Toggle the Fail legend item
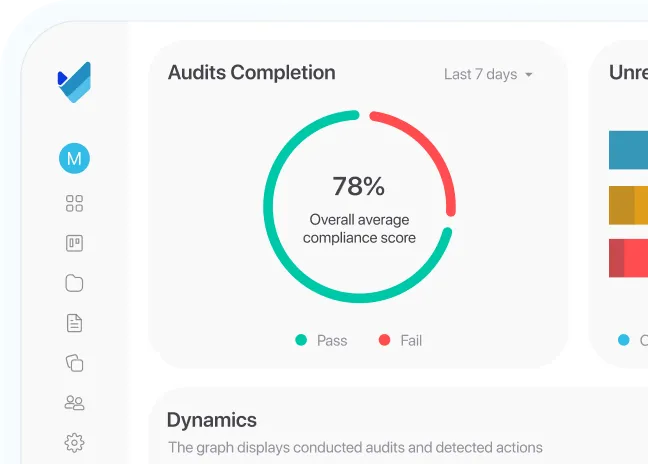Viewport: 648px width, 464px height. (400, 340)
